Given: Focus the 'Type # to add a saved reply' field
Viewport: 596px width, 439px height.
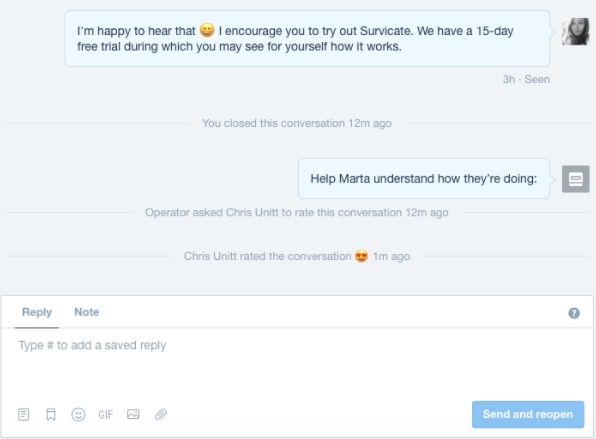Looking at the screenshot, I should [x=296, y=361].
